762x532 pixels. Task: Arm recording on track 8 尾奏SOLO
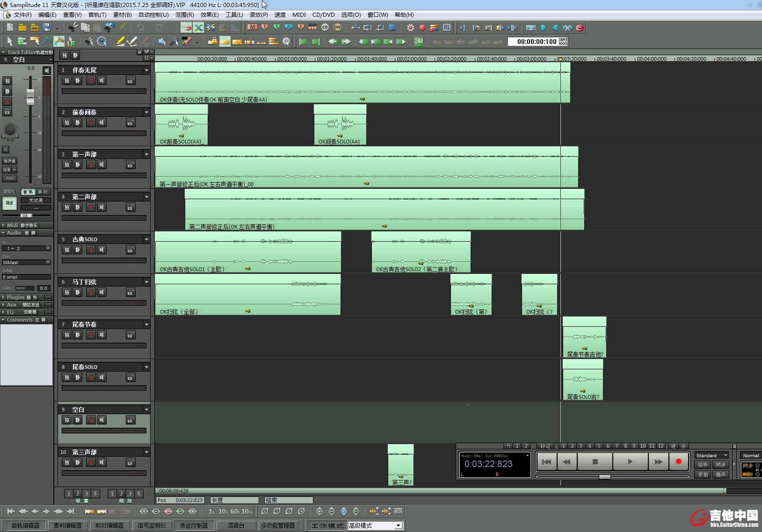tap(91, 377)
